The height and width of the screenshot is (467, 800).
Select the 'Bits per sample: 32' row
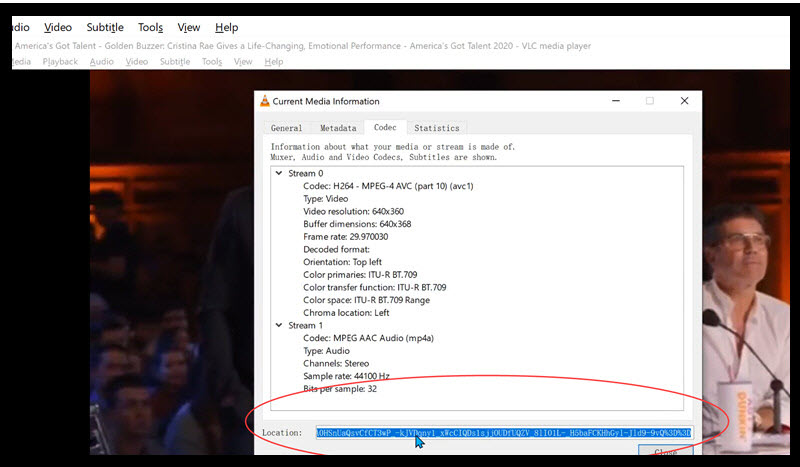(x=340, y=389)
